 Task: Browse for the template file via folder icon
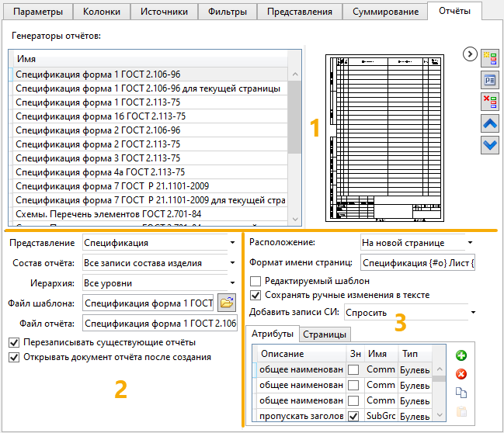tap(227, 303)
